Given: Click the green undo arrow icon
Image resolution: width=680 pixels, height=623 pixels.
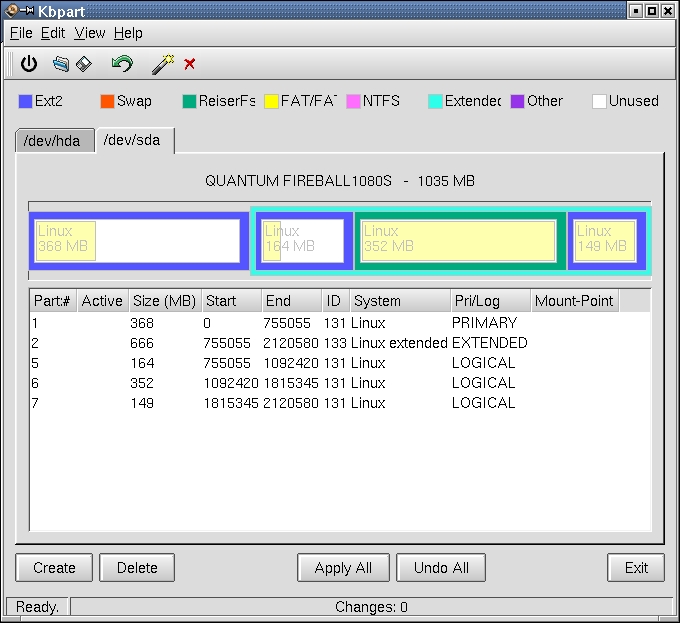Looking at the screenshot, I should coord(122,64).
